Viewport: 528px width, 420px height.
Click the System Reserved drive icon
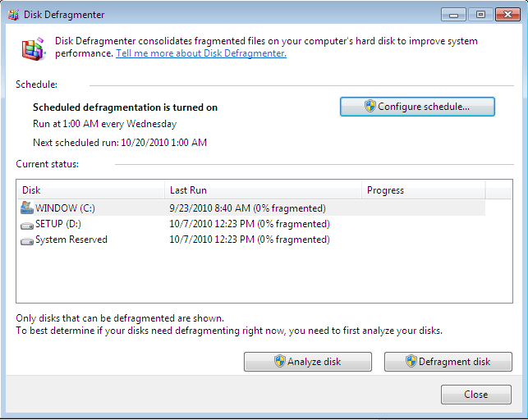[x=27, y=240]
